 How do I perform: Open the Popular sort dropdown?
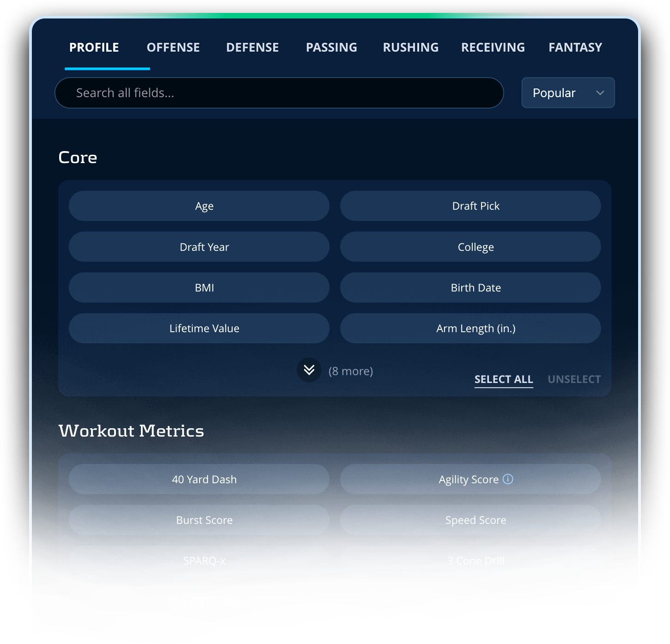click(x=568, y=93)
